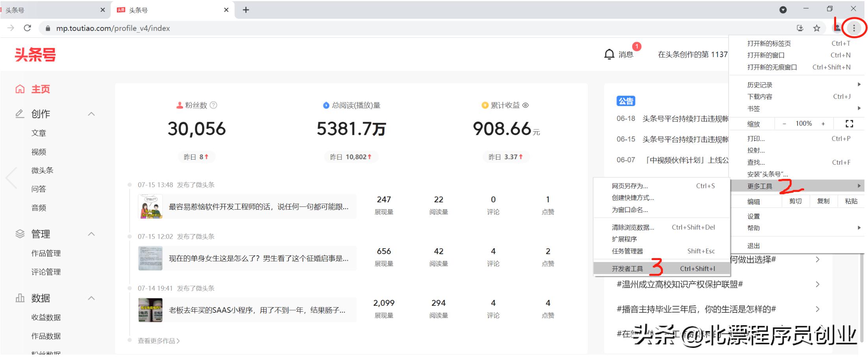This screenshot has height=357, width=868.
Task: Increase zoom with the + control
Action: pyautogui.click(x=823, y=123)
